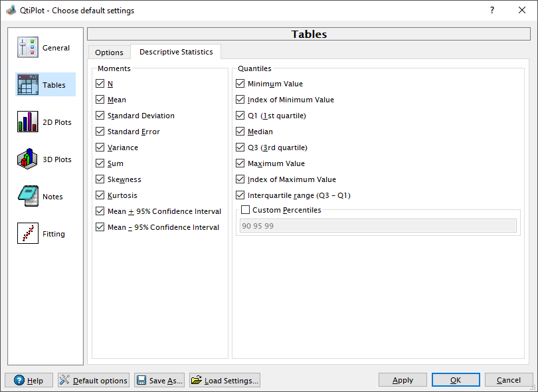
Task: Uncheck the N checkbox
Action: [x=100, y=84]
